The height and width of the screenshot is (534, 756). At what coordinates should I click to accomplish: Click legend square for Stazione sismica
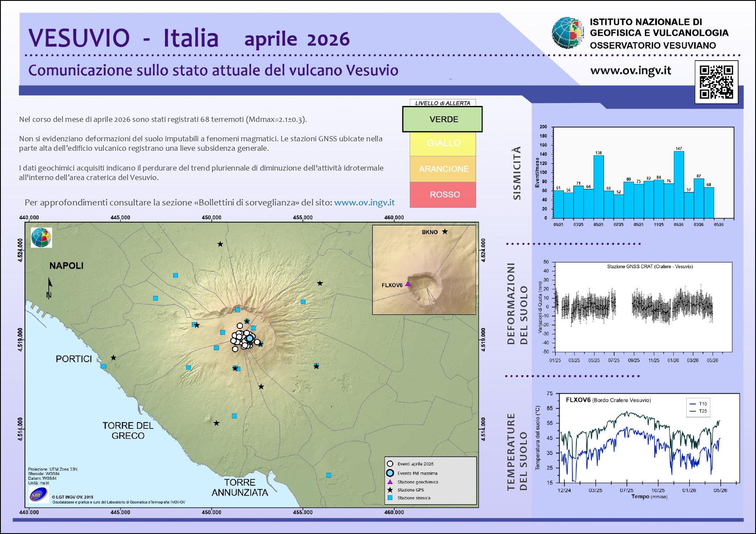point(390,498)
